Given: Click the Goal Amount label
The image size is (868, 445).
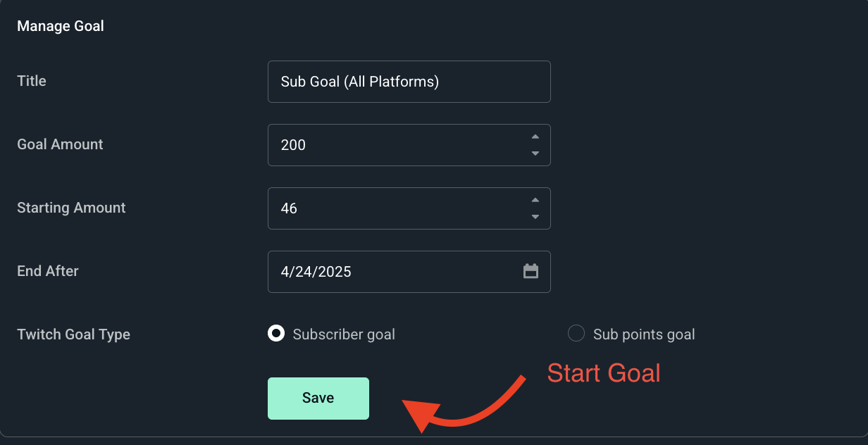Looking at the screenshot, I should [60, 144].
